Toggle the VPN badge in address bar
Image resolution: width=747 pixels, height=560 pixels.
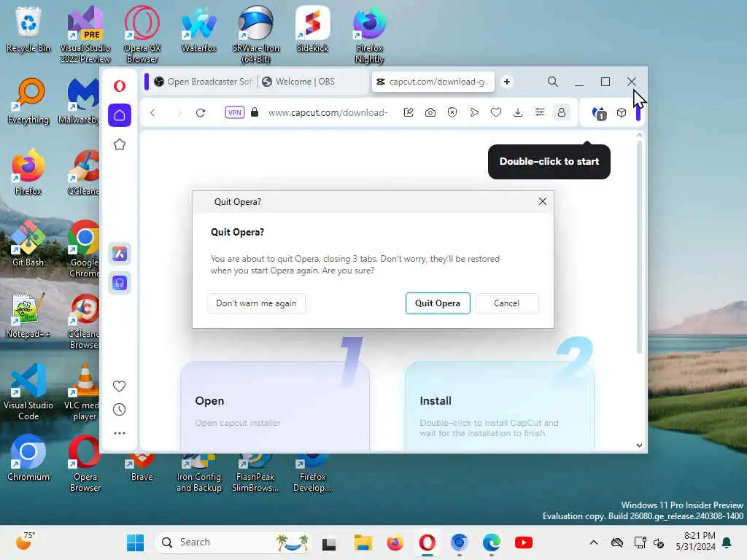tap(234, 113)
